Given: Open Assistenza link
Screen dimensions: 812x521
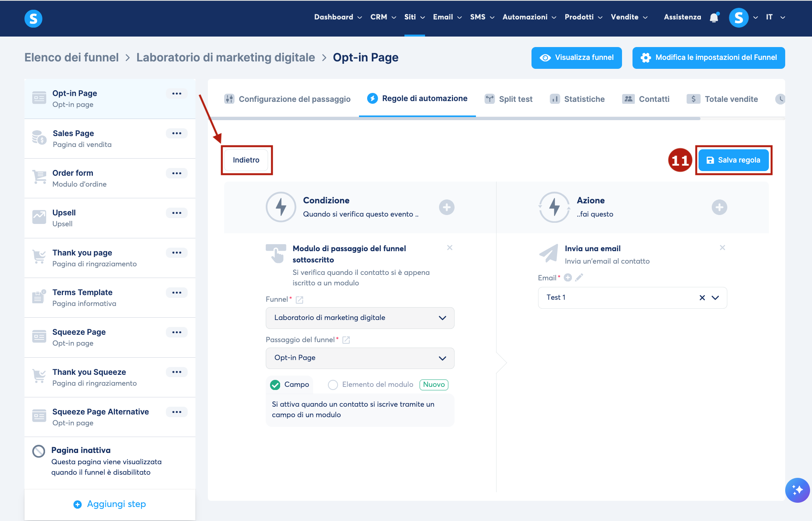Looking at the screenshot, I should [683, 17].
